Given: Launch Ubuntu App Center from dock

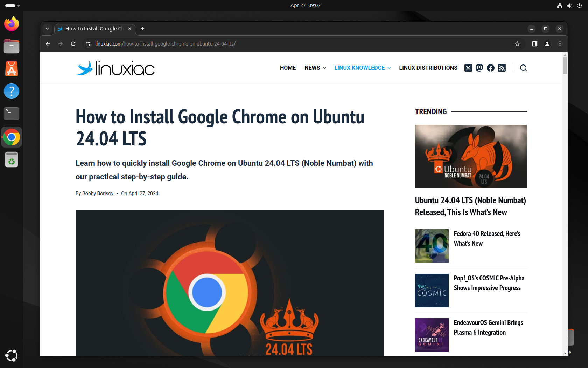Looking at the screenshot, I should click(x=12, y=69).
